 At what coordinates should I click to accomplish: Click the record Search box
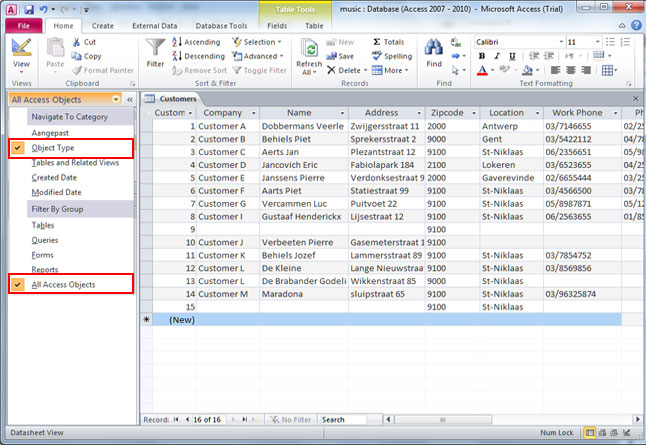point(350,419)
